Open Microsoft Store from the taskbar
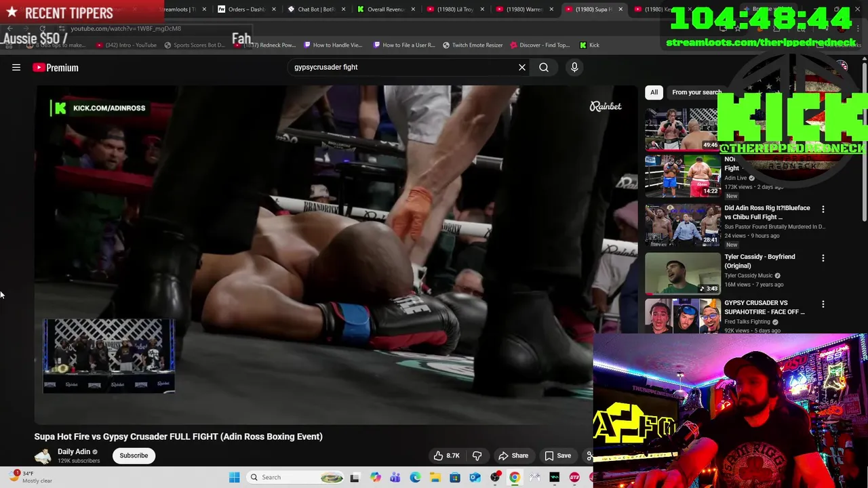Viewport: 868px width, 488px height. (x=455, y=477)
